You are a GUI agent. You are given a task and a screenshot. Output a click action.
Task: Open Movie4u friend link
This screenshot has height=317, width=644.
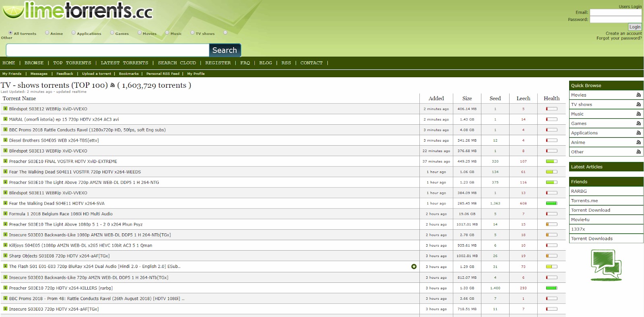tap(580, 220)
